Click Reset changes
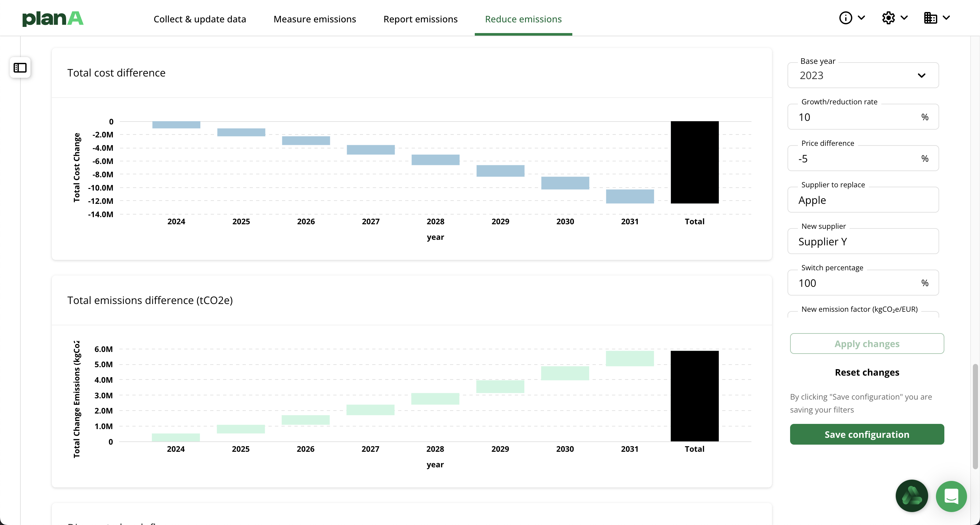 tap(867, 372)
